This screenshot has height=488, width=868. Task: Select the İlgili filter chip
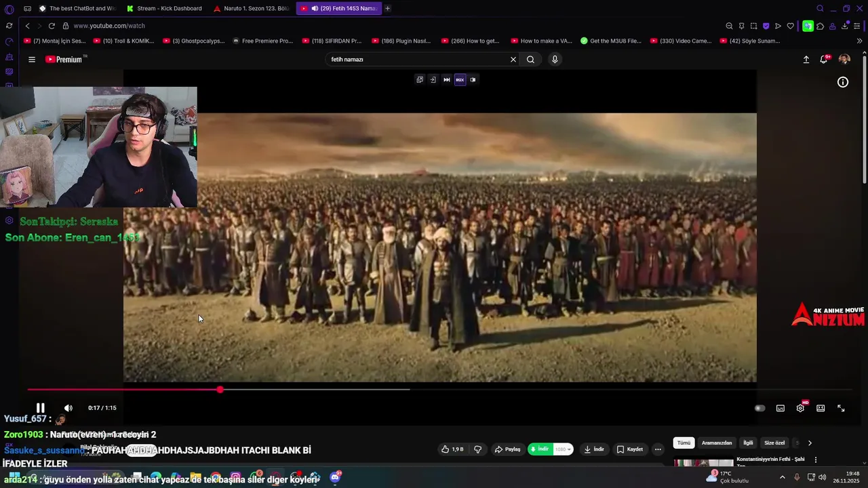click(x=748, y=443)
